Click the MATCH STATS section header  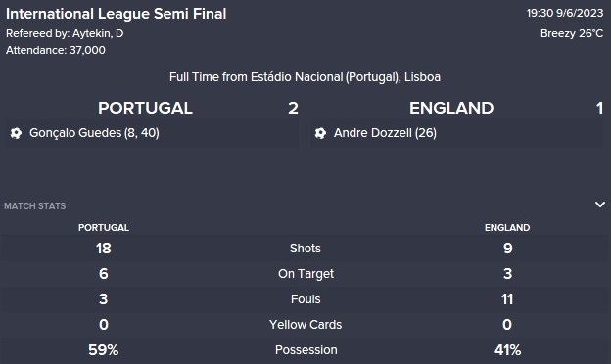coord(35,205)
